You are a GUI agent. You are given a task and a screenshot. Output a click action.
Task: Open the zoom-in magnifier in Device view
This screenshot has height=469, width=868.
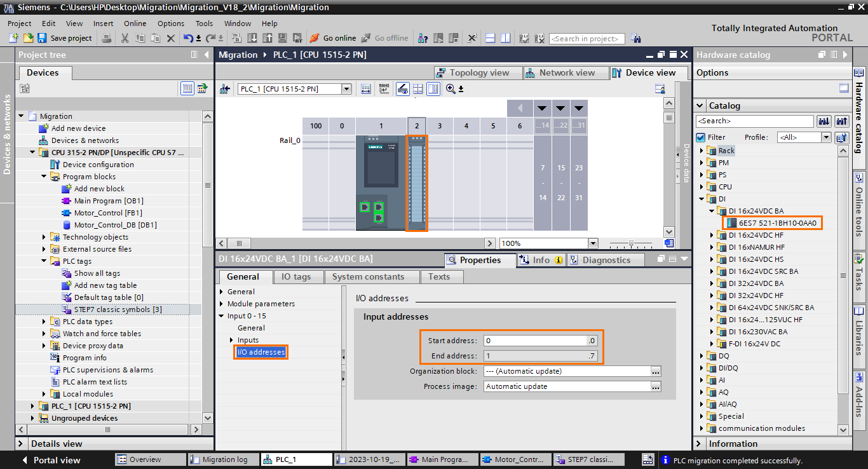tap(451, 88)
